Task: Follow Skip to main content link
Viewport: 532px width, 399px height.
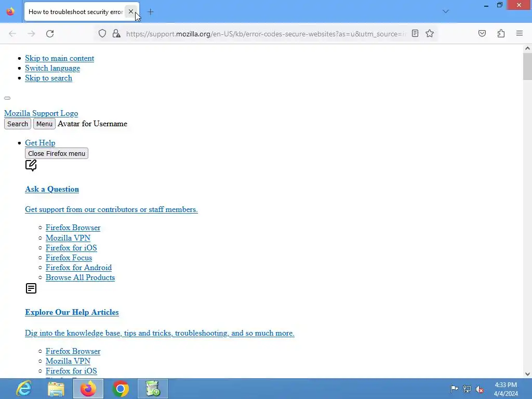Action: (x=59, y=58)
